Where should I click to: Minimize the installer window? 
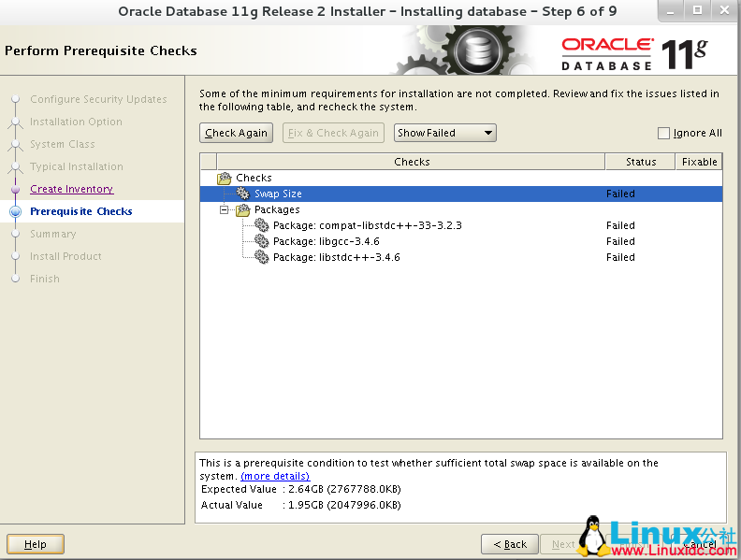coord(671,10)
